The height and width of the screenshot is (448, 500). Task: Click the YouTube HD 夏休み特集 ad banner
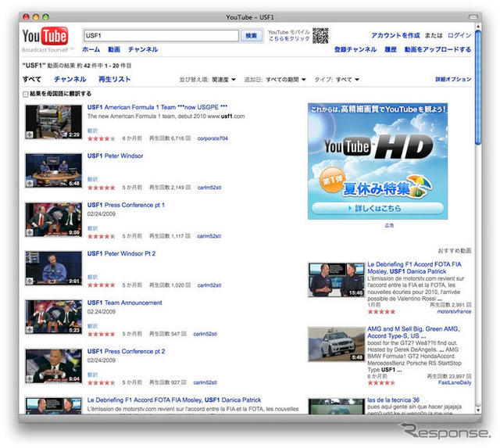[x=377, y=161]
